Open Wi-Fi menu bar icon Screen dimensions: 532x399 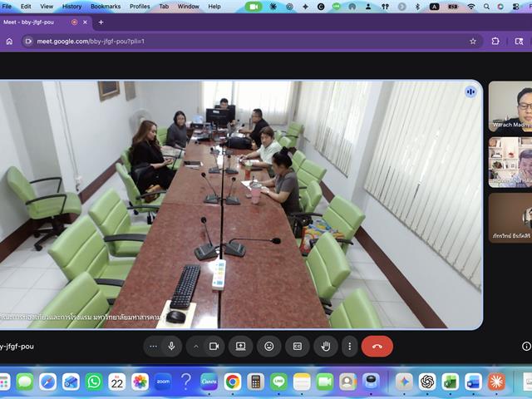471,7
